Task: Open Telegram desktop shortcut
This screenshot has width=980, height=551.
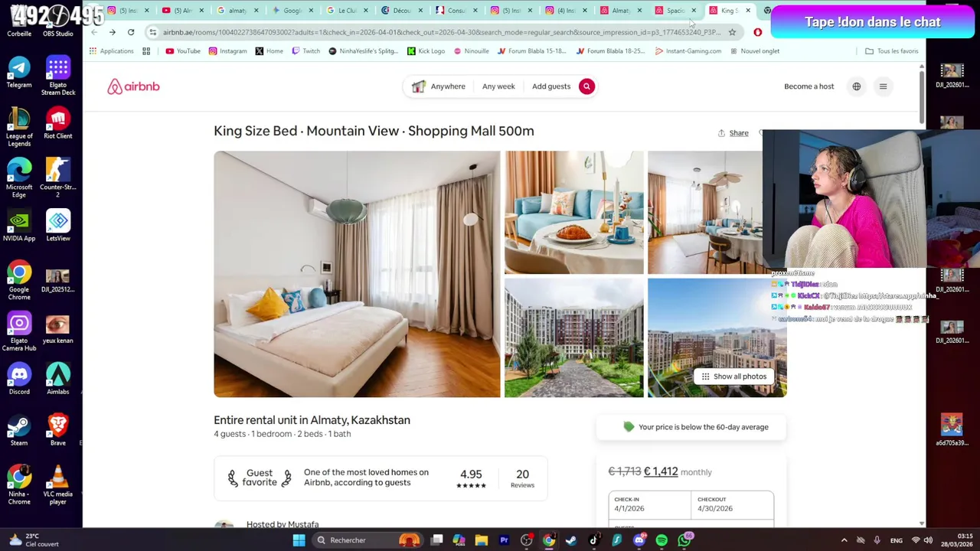Action: click(19, 72)
